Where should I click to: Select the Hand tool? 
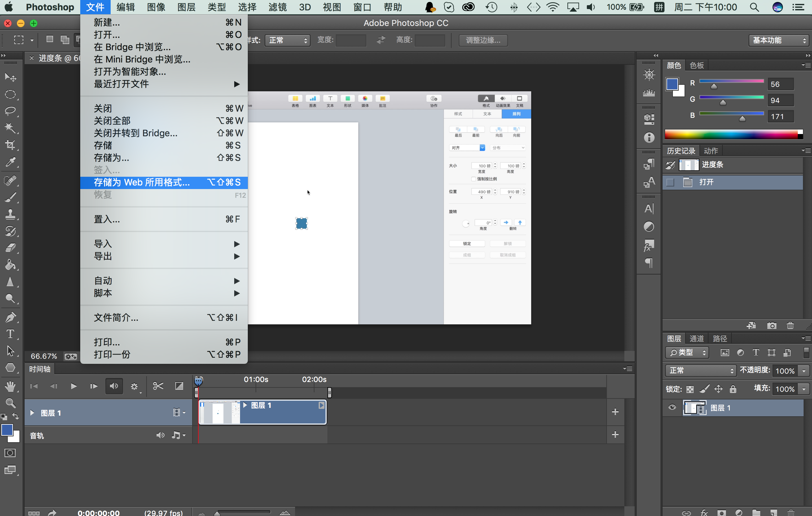point(10,386)
